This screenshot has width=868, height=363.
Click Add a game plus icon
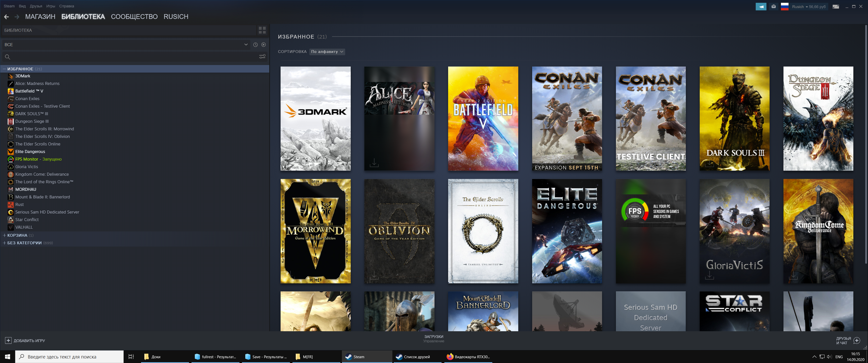pos(8,341)
